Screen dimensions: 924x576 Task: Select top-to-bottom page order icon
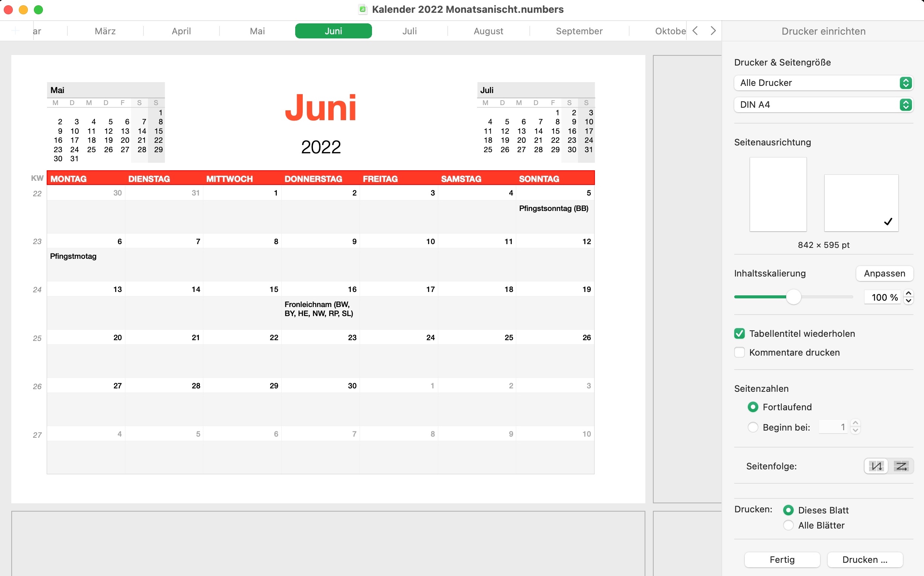[876, 466]
